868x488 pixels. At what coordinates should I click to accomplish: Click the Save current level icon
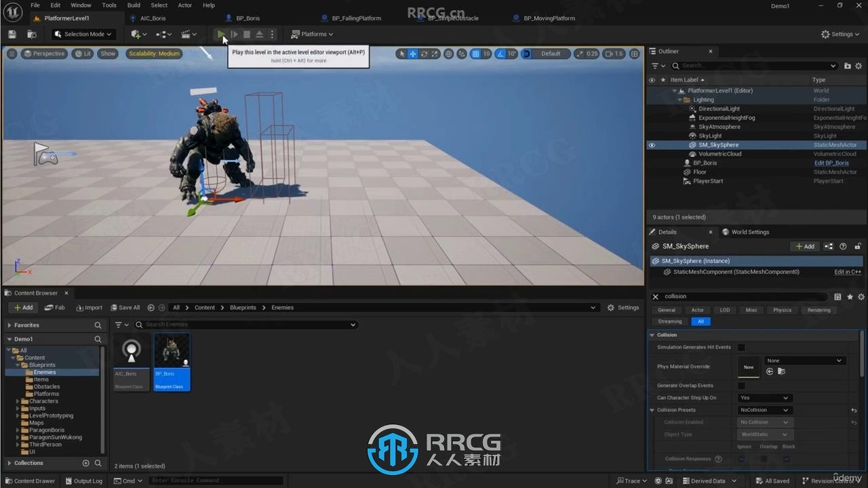click(x=12, y=34)
